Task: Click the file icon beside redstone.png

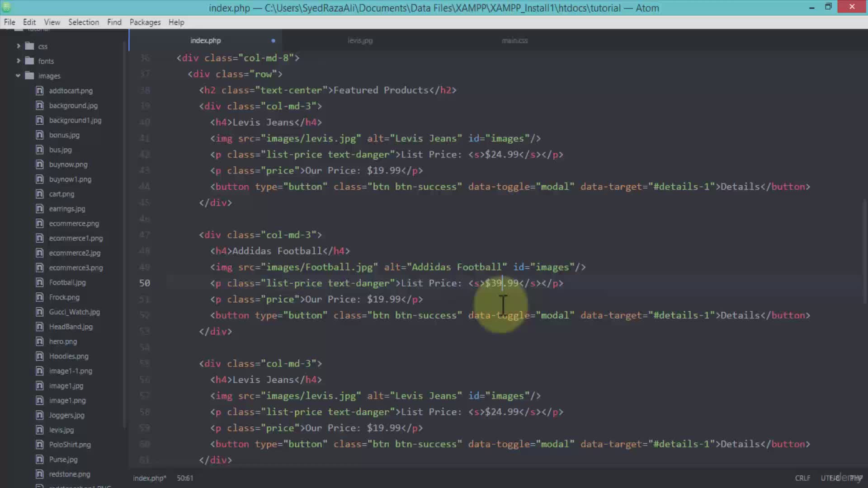Action: click(40, 474)
